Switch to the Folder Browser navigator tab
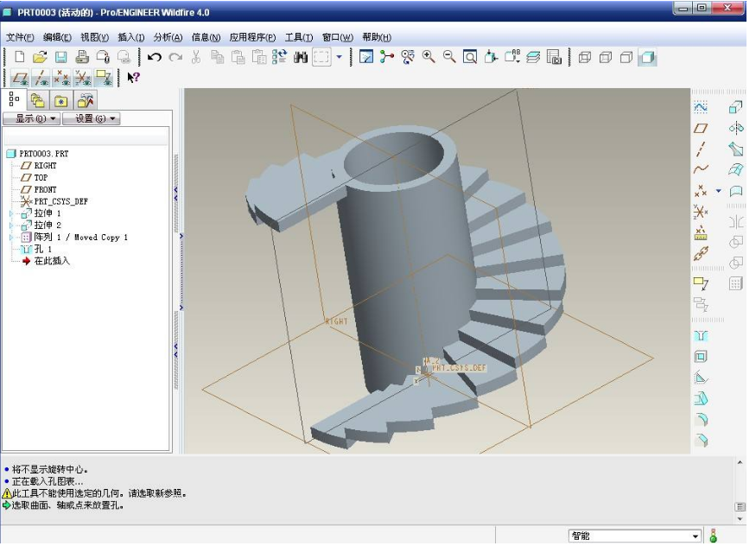The width and height of the screenshot is (756, 546). tap(38, 99)
